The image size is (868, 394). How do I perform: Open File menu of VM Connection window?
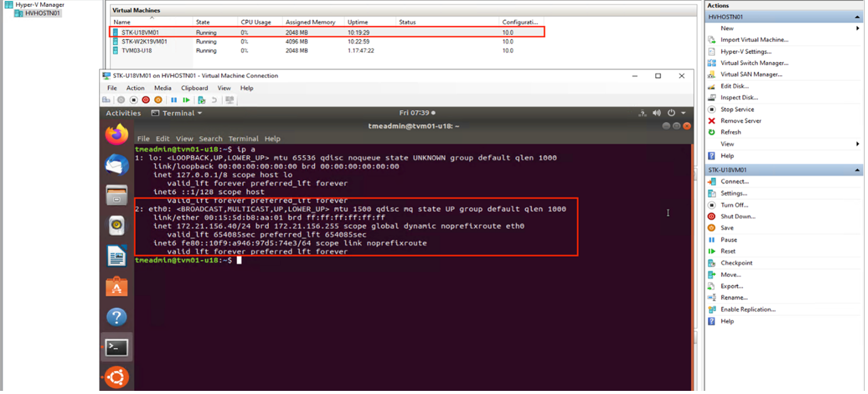112,88
